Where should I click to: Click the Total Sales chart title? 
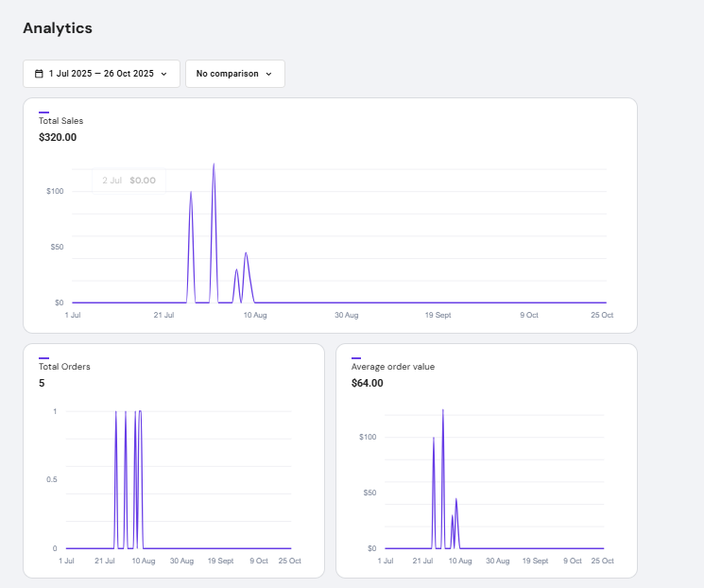pos(61,121)
